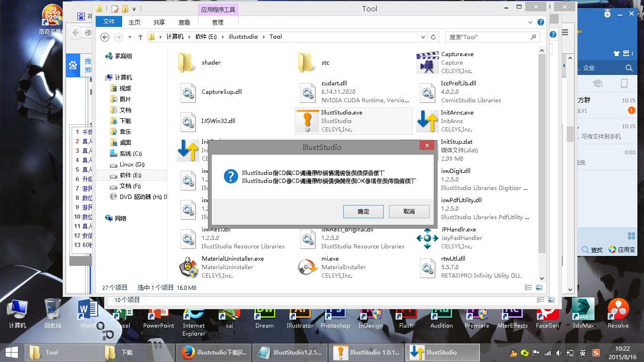This screenshot has height=362, width=644.
Task: Click illuststudio in the address bar path
Action: pyautogui.click(x=243, y=37)
